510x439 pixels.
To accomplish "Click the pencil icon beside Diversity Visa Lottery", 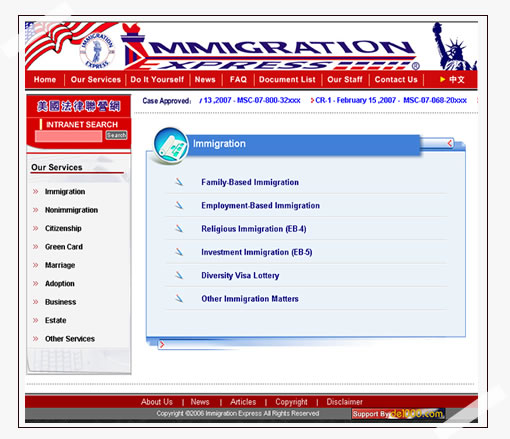I will [x=179, y=275].
